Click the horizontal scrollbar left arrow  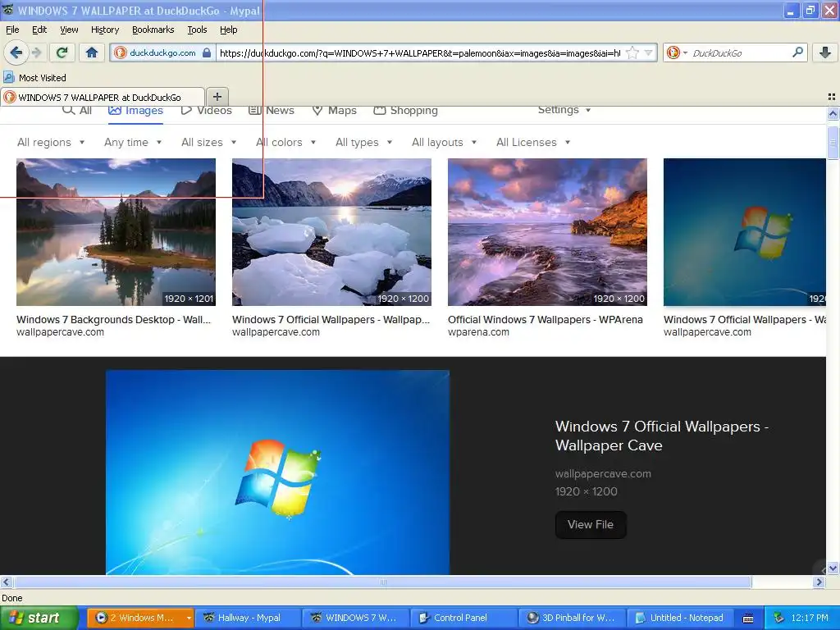pos(6,582)
